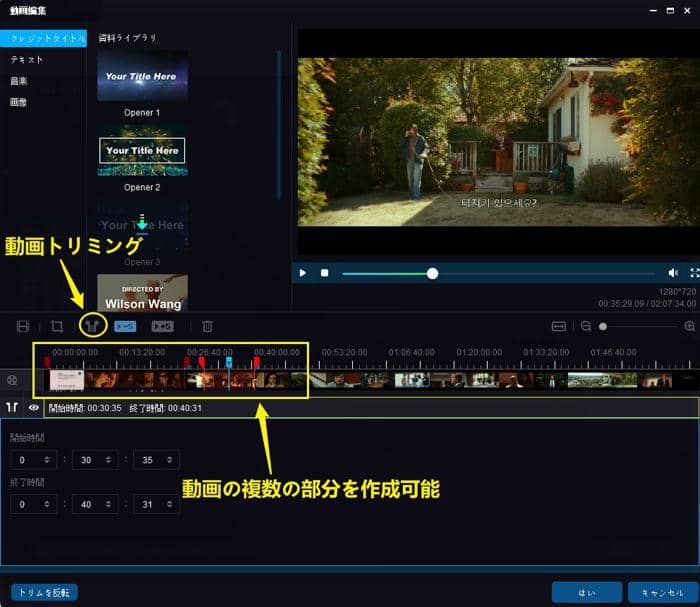Step the start time hours spinner
The width and height of the screenshot is (700, 607).
[x=46, y=460]
